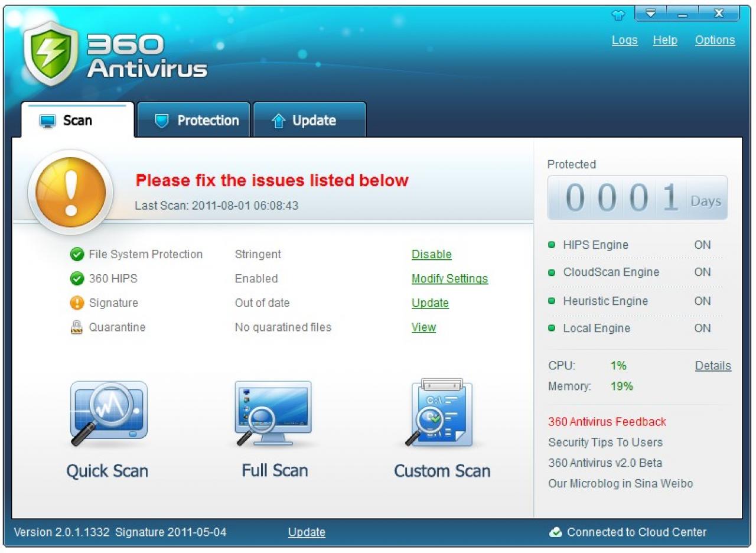The image size is (756, 553).
Task: Click Please fix the issues heading
Action: pyautogui.click(x=272, y=180)
